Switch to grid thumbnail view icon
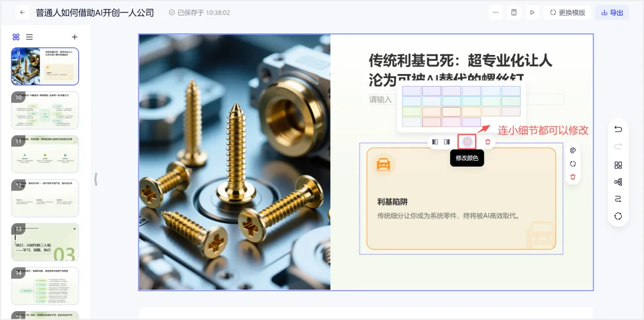This screenshot has height=320, width=644. (x=16, y=37)
